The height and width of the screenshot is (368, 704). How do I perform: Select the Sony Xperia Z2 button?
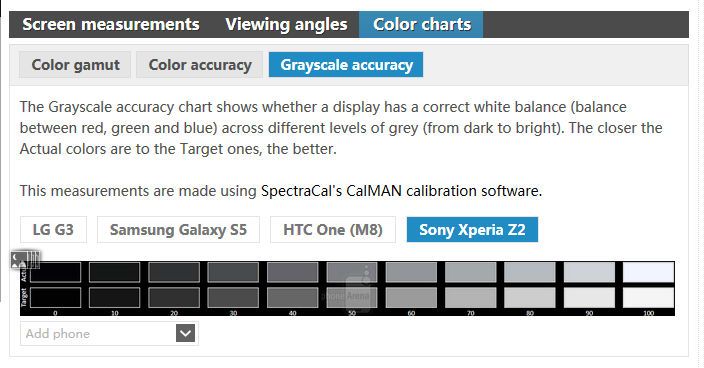(x=472, y=230)
